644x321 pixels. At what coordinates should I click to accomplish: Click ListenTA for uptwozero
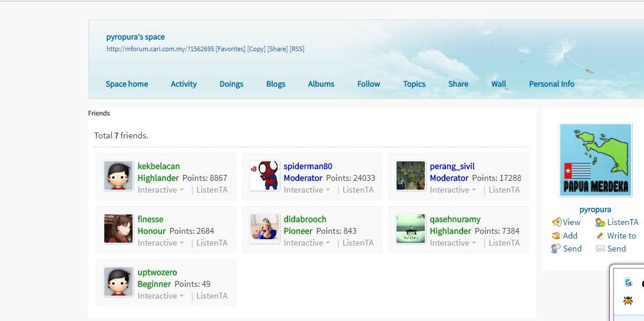pos(212,296)
